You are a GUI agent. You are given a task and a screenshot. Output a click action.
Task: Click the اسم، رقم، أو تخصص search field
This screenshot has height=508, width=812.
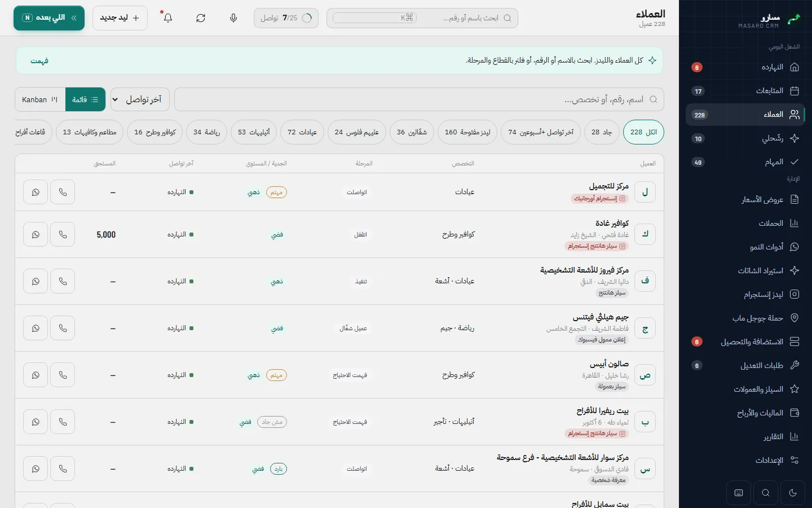click(x=419, y=99)
